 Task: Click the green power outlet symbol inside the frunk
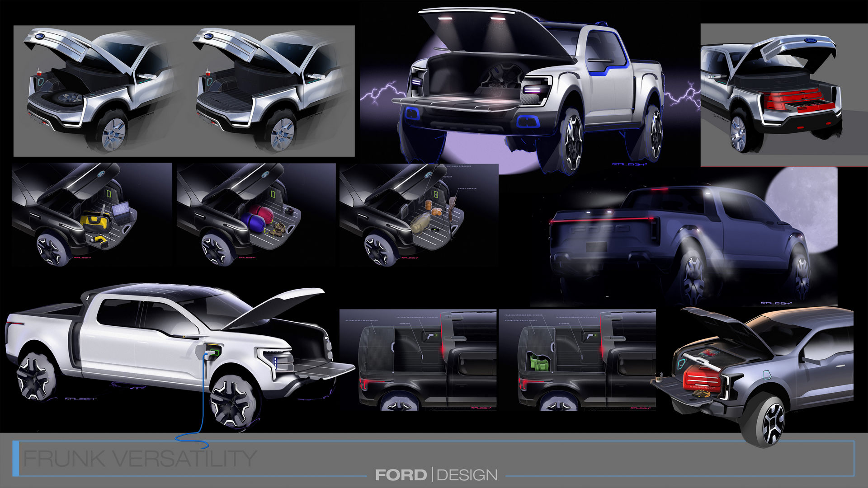tap(436, 194)
